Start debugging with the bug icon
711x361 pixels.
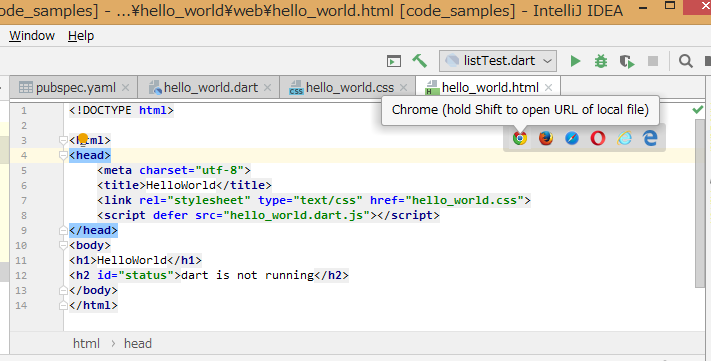coord(601,61)
